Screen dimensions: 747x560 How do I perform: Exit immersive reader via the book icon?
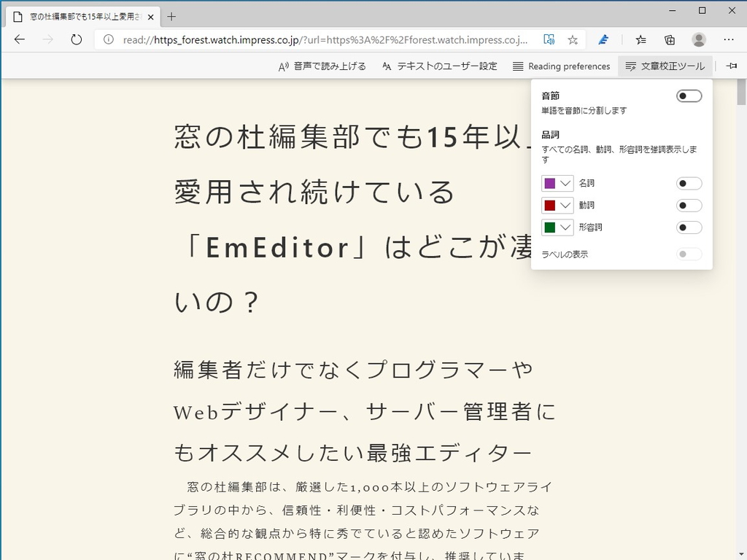[x=549, y=41]
